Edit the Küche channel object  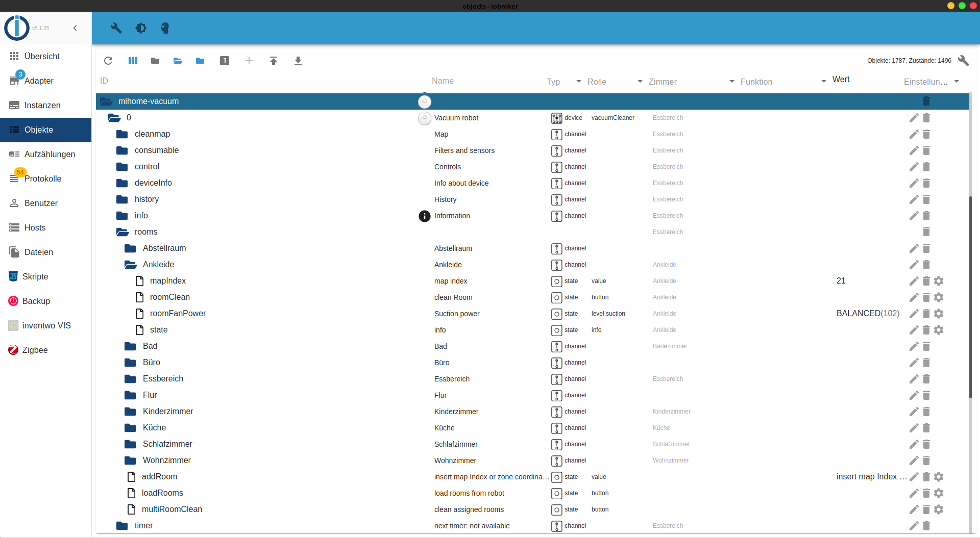(x=914, y=428)
